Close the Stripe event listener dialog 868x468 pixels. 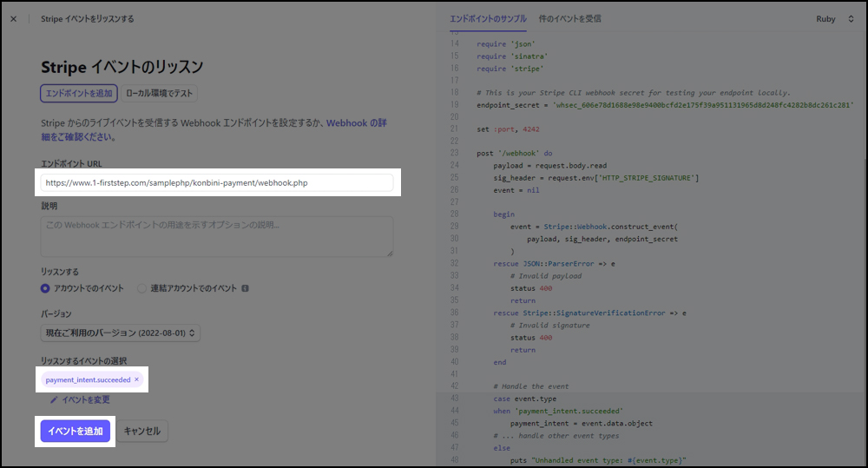(x=13, y=19)
